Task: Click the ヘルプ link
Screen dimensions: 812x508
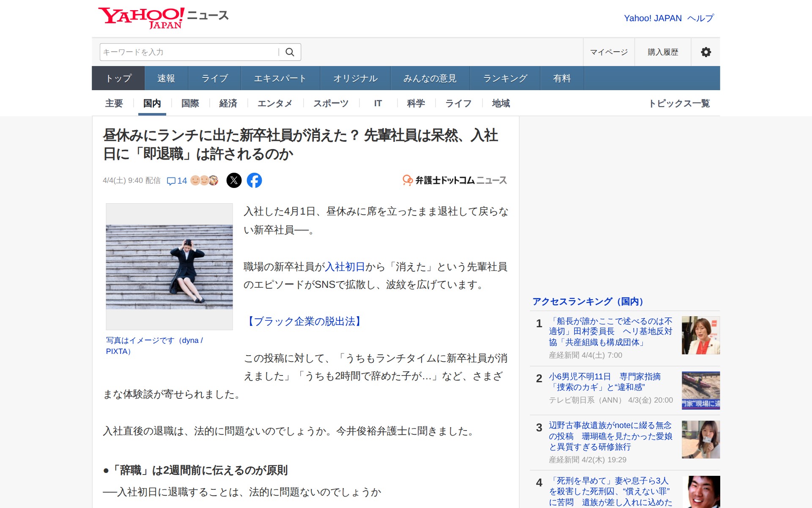Action: [x=701, y=18]
